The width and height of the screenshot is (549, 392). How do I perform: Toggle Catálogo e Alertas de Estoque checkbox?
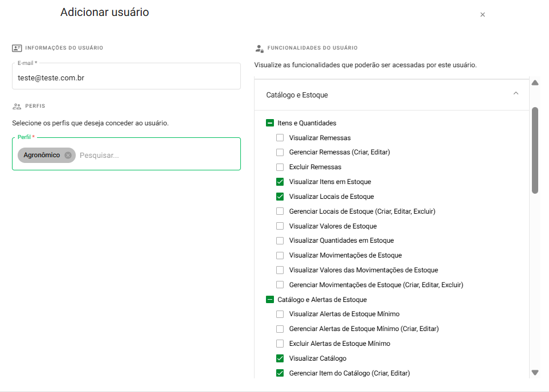pyautogui.click(x=269, y=300)
